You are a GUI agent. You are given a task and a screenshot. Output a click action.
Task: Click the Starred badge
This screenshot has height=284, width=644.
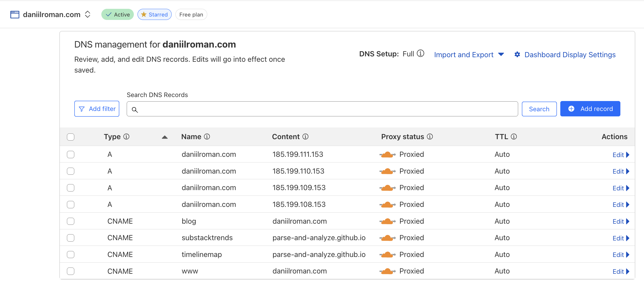point(155,15)
